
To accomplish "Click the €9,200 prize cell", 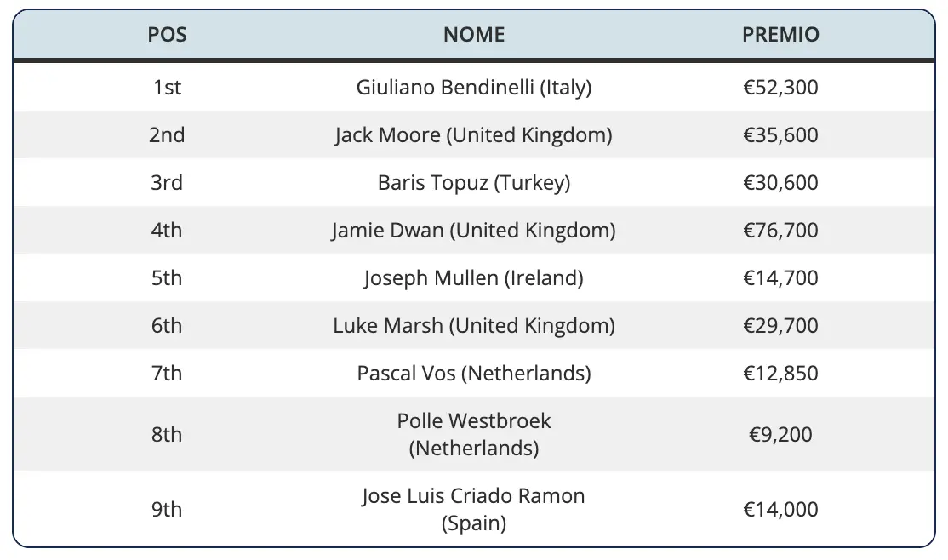I will 780,434.
